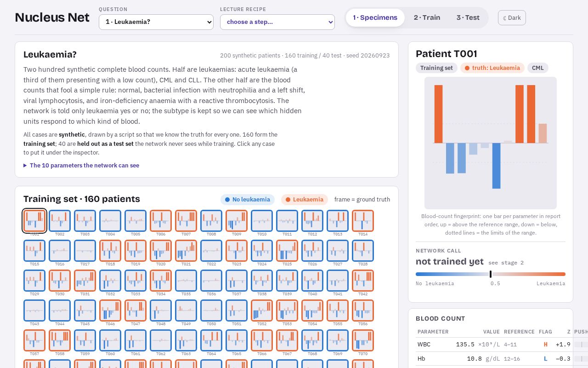
Task: Click the H flag in WBC row
Action: (546, 345)
